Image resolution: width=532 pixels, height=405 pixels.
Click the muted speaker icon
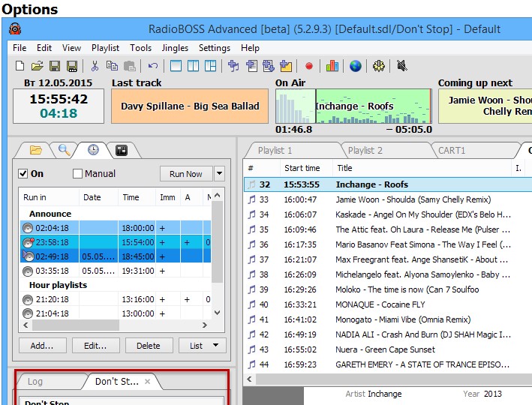point(401,66)
